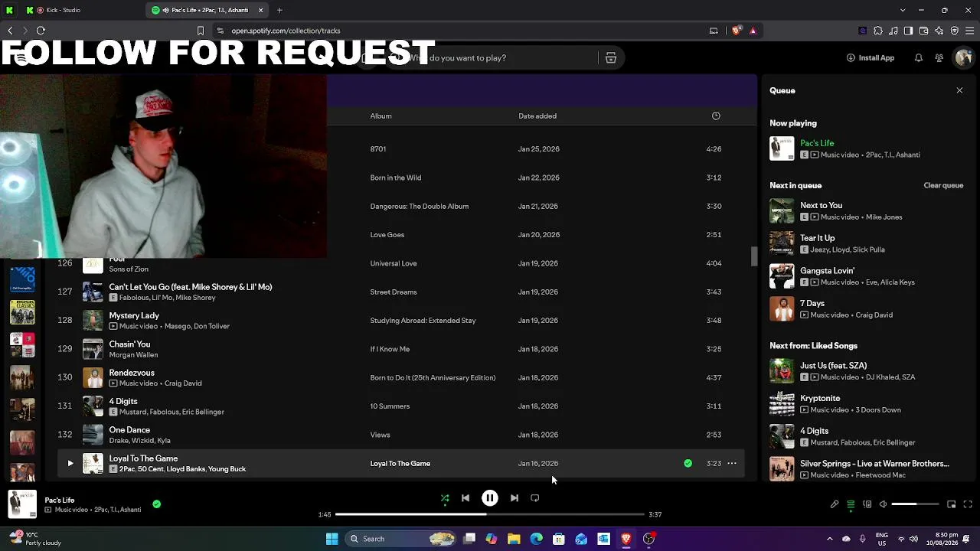
Task: Open the What's New notifications bell
Action: point(919,58)
